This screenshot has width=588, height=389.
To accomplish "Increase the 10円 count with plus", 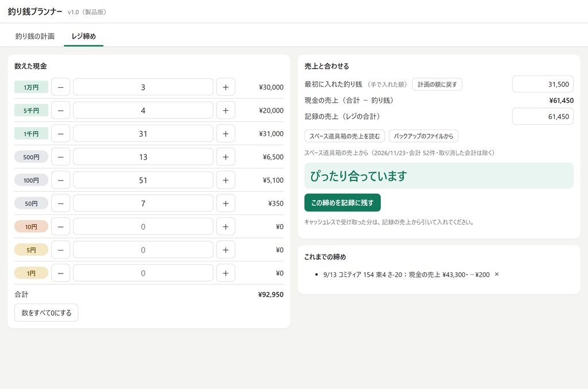I will [x=226, y=226].
